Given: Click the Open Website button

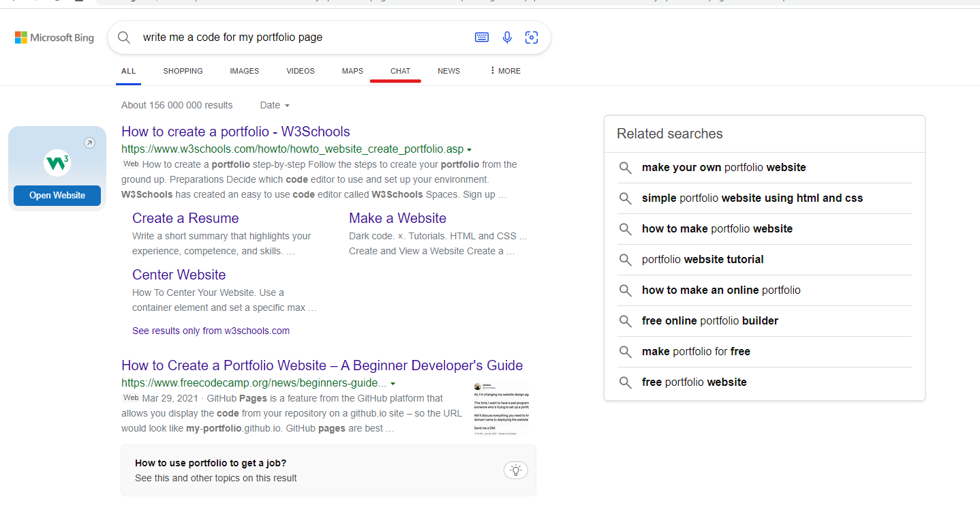Looking at the screenshot, I should click(x=57, y=196).
